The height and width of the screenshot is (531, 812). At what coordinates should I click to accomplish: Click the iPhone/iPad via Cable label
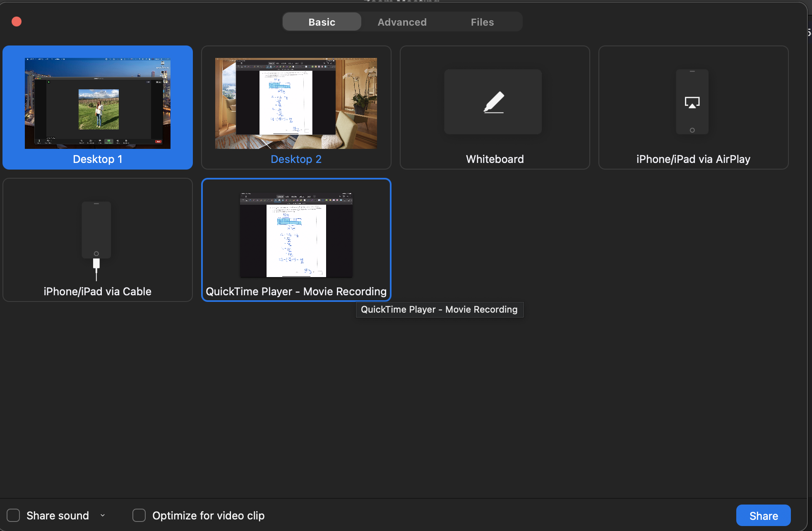point(98,292)
